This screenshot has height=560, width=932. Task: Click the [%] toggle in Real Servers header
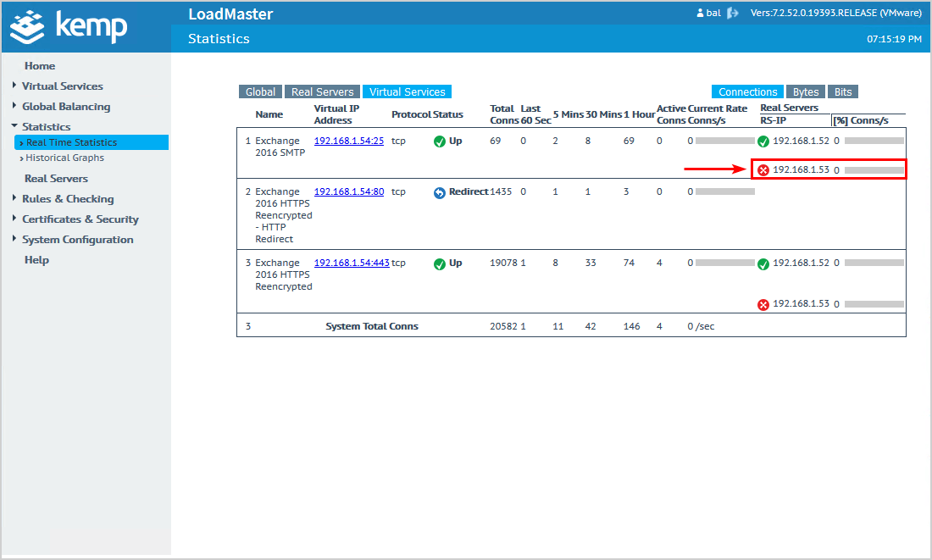tap(840, 120)
